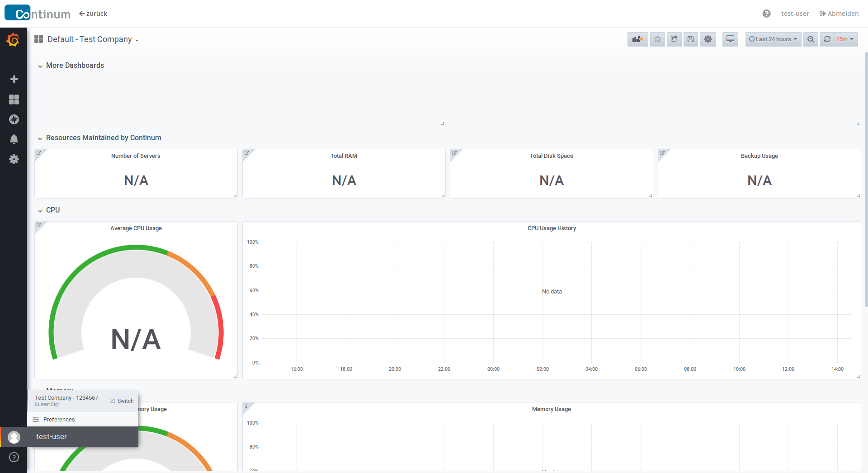Save the dashboard with disk icon
Screen dimensions: 868x473
point(691,39)
